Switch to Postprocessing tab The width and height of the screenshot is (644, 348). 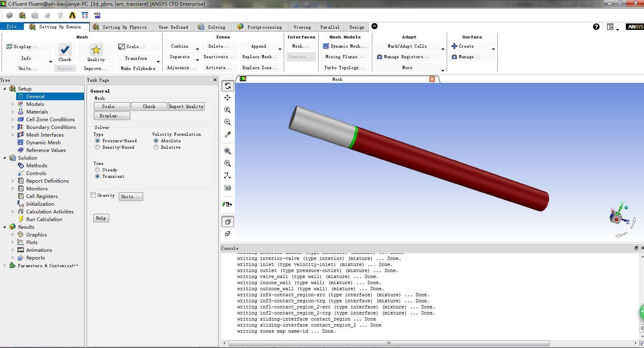click(x=260, y=27)
